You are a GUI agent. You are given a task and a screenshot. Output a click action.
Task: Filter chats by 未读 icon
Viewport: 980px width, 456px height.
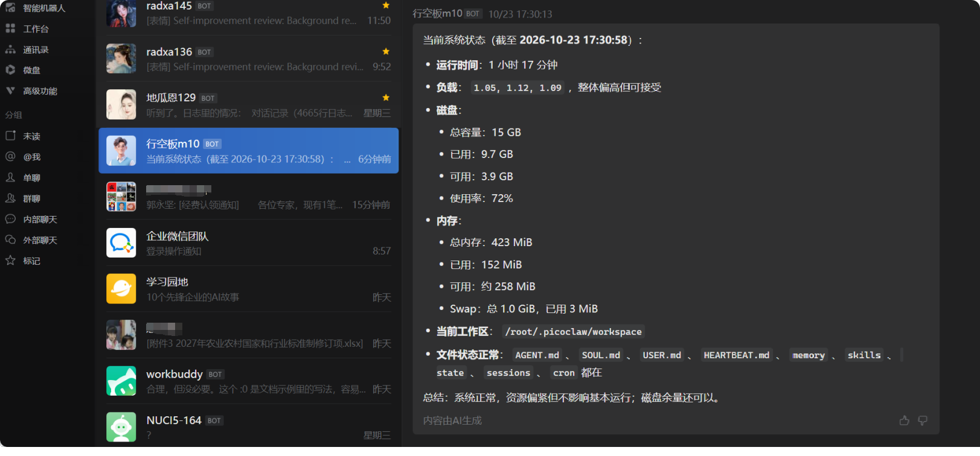10,136
